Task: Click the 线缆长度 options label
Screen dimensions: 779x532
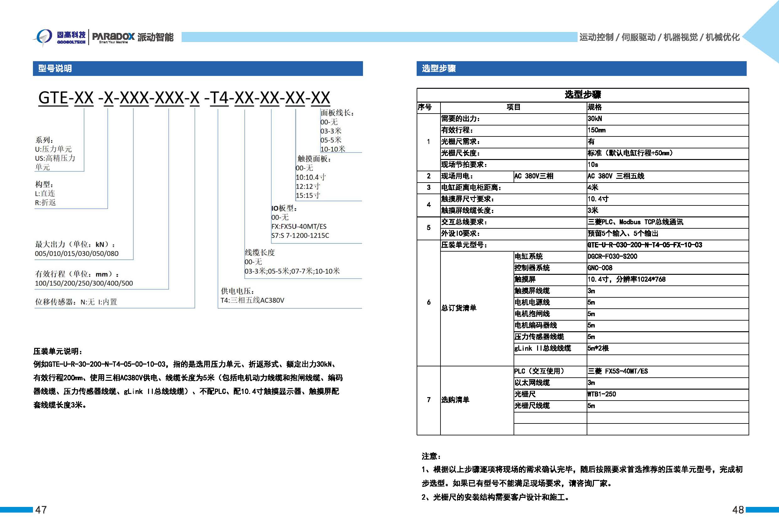Action: click(259, 253)
